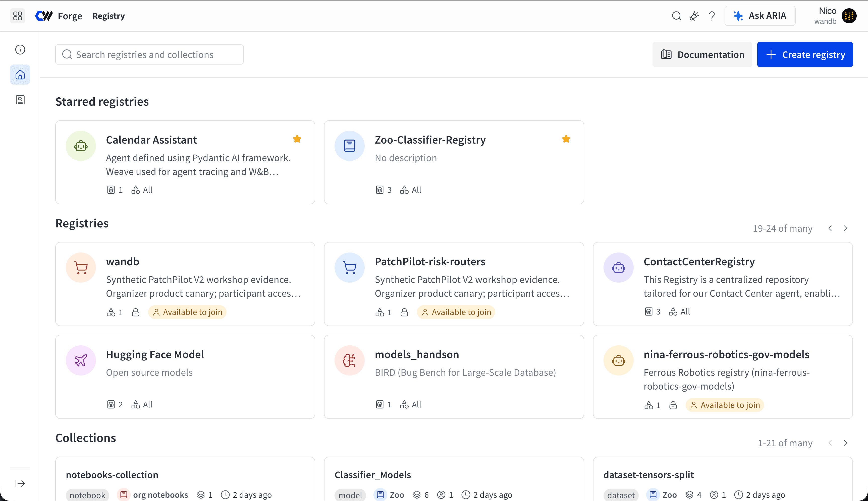The width and height of the screenshot is (868, 501).
Task: Go to previous page of Registries
Action: pyautogui.click(x=830, y=228)
